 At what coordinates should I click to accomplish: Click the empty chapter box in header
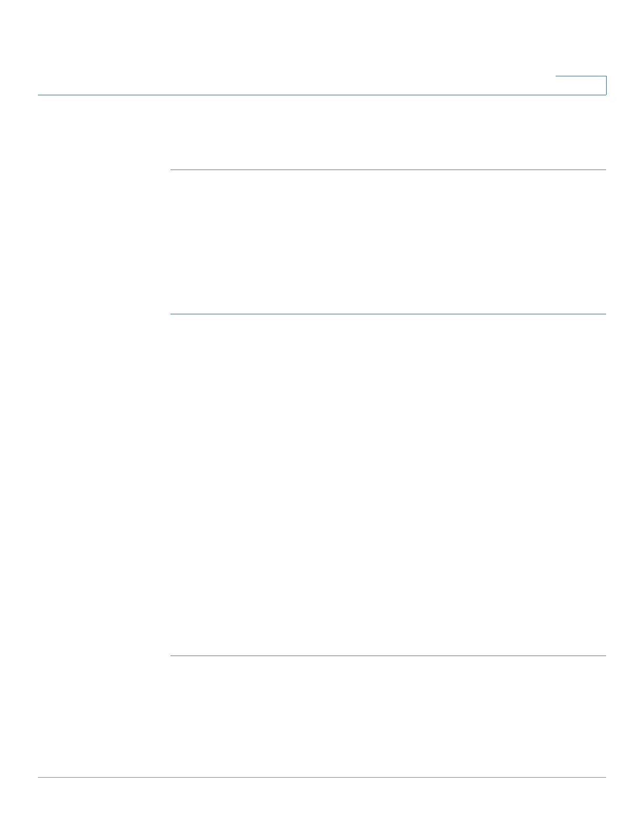pyautogui.click(x=581, y=85)
